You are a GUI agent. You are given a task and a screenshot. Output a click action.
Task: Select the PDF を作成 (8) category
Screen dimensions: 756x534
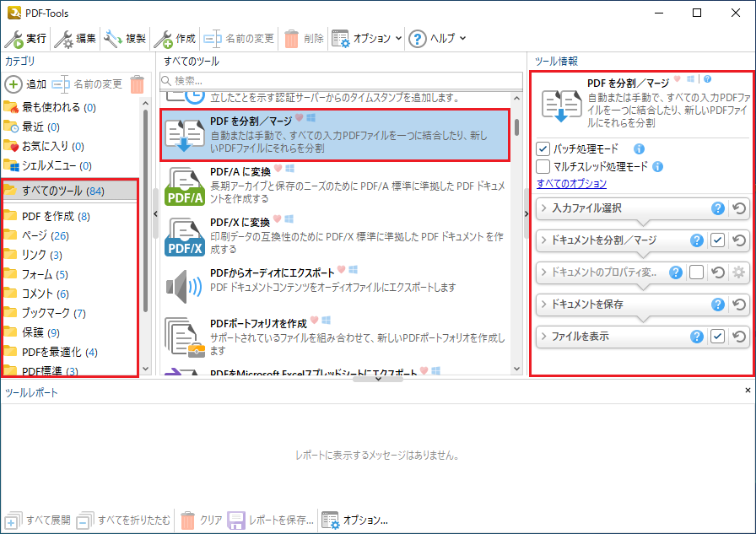pos(46,216)
